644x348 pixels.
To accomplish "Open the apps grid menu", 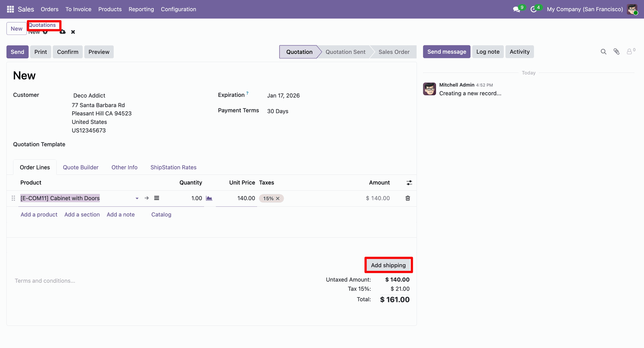I will pos(10,9).
